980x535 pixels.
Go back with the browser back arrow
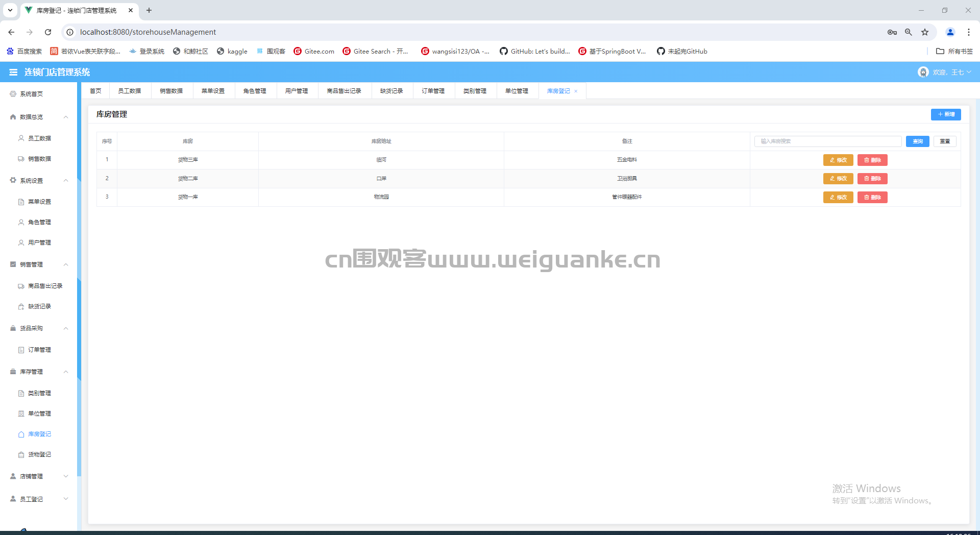pos(11,32)
